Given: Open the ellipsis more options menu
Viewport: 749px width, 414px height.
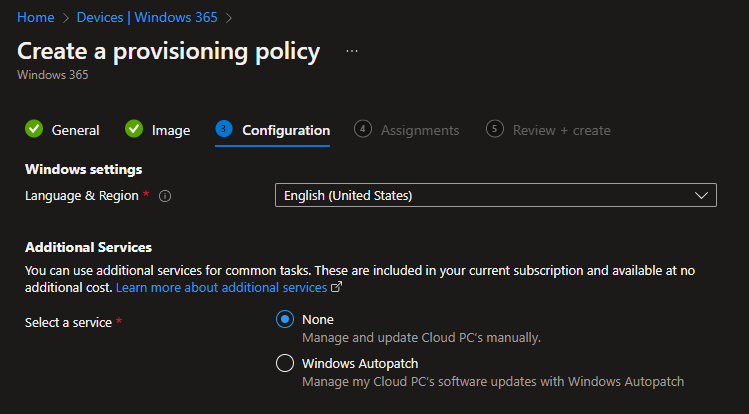Looking at the screenshot, I should point(352,50).
